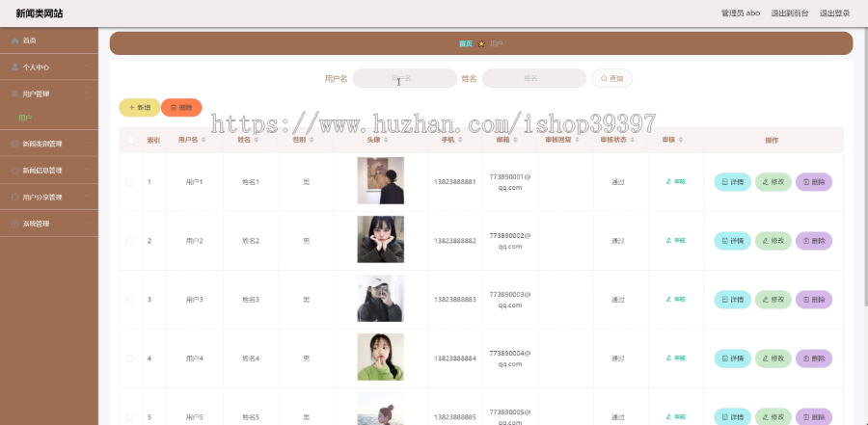Click the home icon beside 首页 in sidebar
The image size is (868, 425).
[14, 40]
